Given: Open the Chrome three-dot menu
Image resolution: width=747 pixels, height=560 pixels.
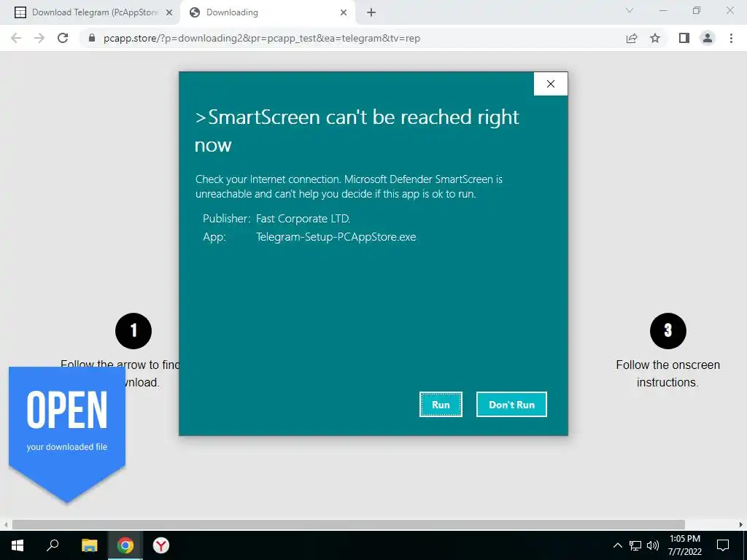Looking at the screenshot, I should click(731, 38).
